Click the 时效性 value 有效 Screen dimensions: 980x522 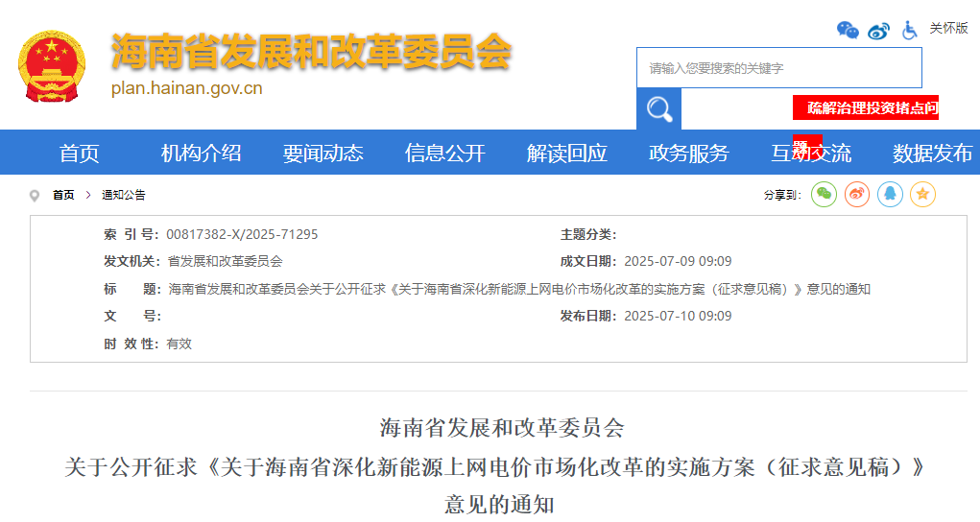click(x=179, y=344)
